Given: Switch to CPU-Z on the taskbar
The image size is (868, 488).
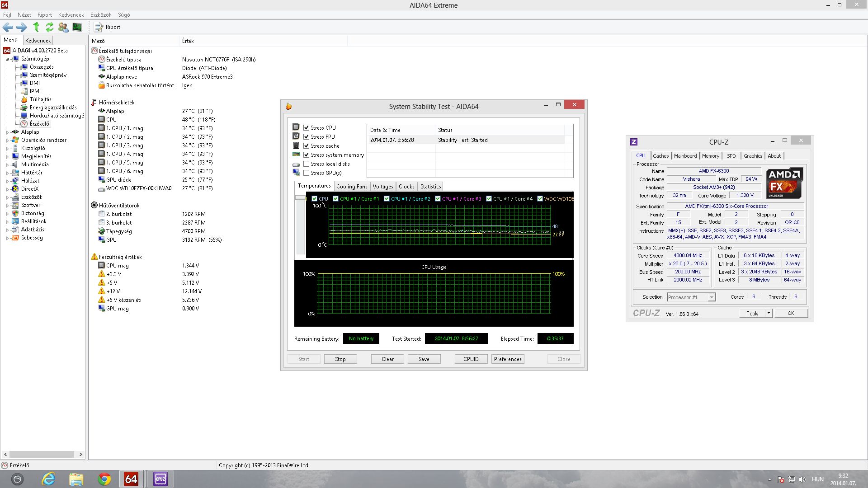Looking at the screenshot, I should (x=160, y=479).
